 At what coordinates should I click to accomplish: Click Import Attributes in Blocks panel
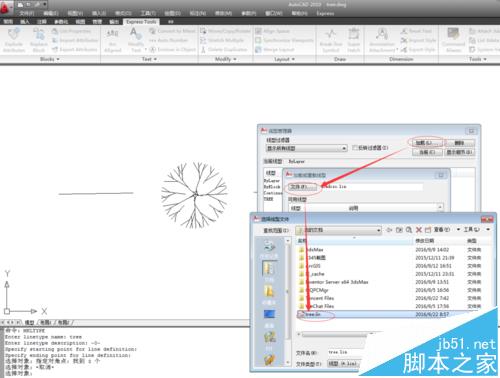(x=75, y=40)
